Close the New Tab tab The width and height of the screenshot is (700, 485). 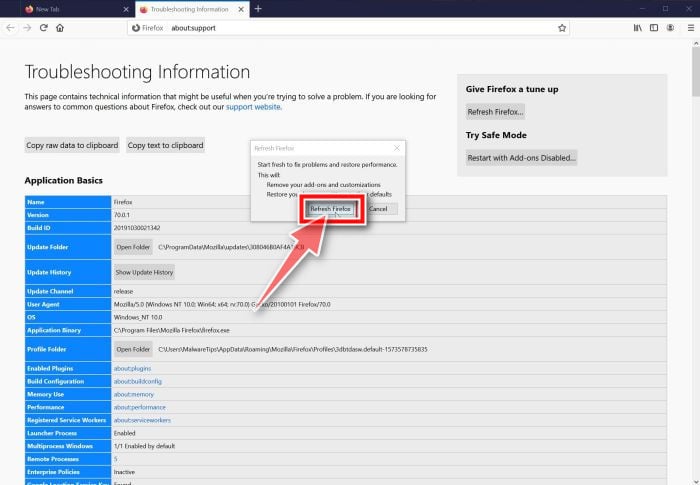point(126,9)
